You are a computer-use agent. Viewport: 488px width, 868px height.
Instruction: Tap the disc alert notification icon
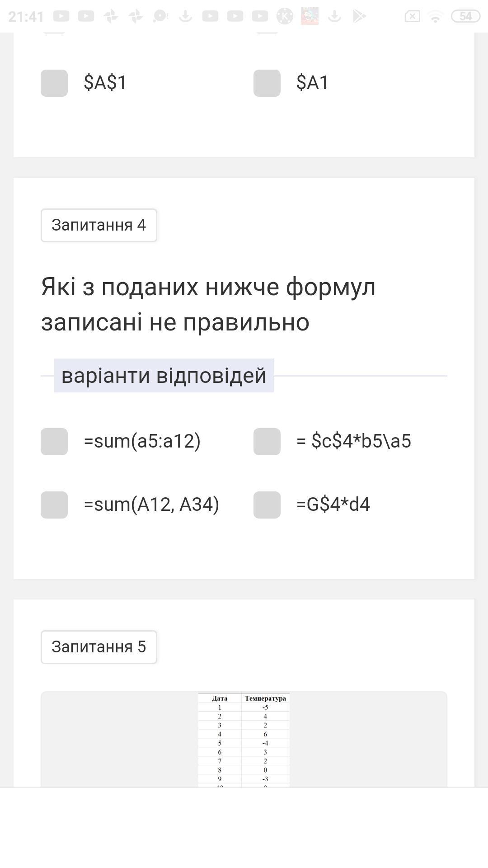tap(160, 16)
